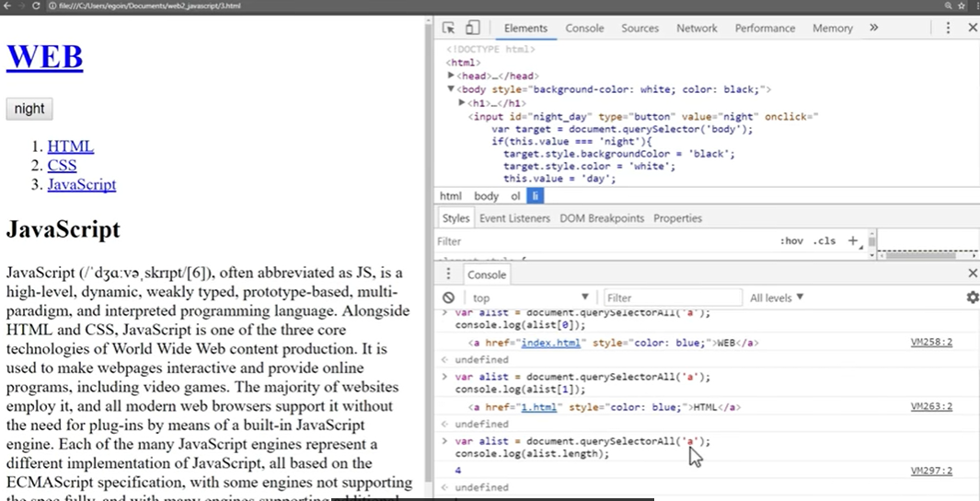Focus the console Filter input
Screen dimensions: 980x501
click(674, 297)
